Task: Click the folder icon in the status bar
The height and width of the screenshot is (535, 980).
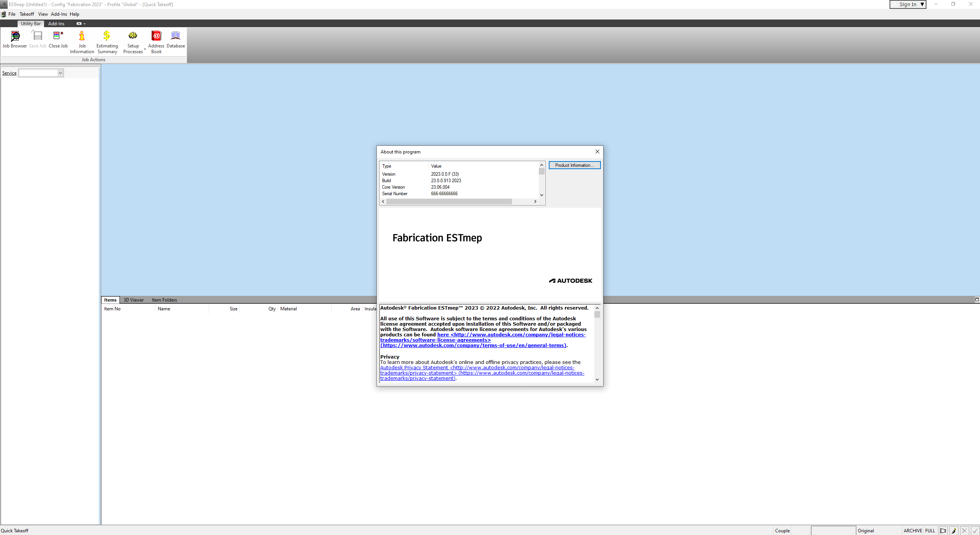Action: pos(943,530)
